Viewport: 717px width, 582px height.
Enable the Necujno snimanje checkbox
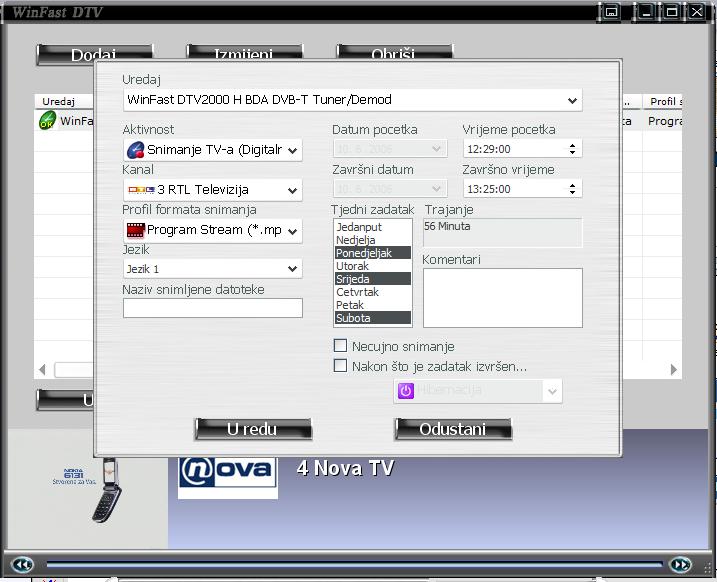(x=341, y=346)
